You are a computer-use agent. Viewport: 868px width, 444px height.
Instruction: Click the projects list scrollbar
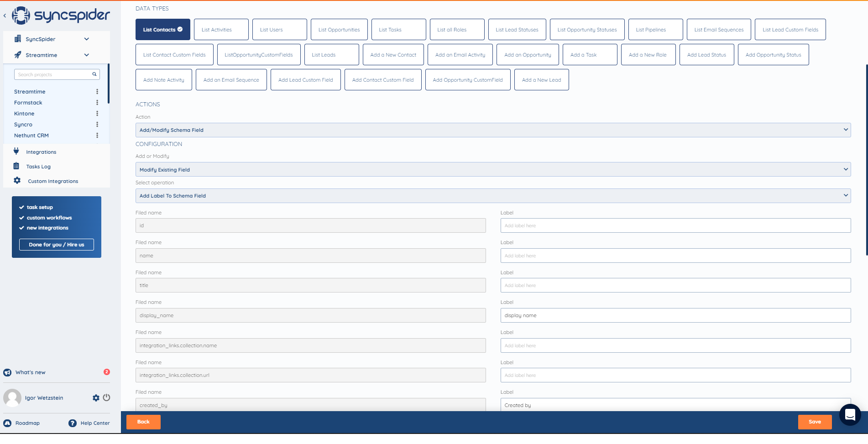pos(109,84)
